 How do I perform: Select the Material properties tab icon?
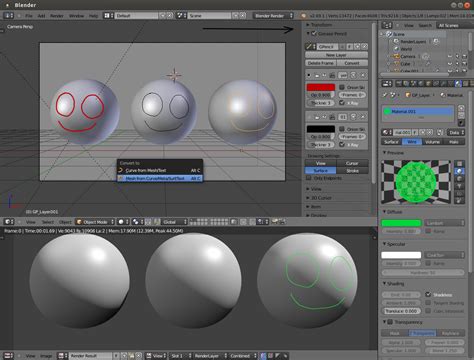click(458, 84)
